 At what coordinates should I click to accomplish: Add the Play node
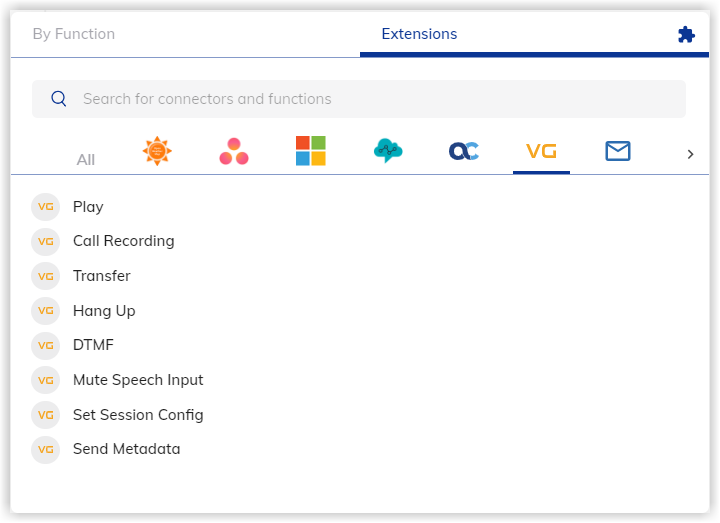(x=88, y=207)
